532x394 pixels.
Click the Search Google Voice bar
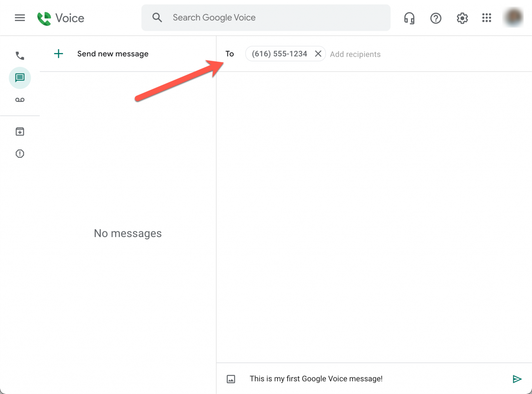click(x=266, y=17)
